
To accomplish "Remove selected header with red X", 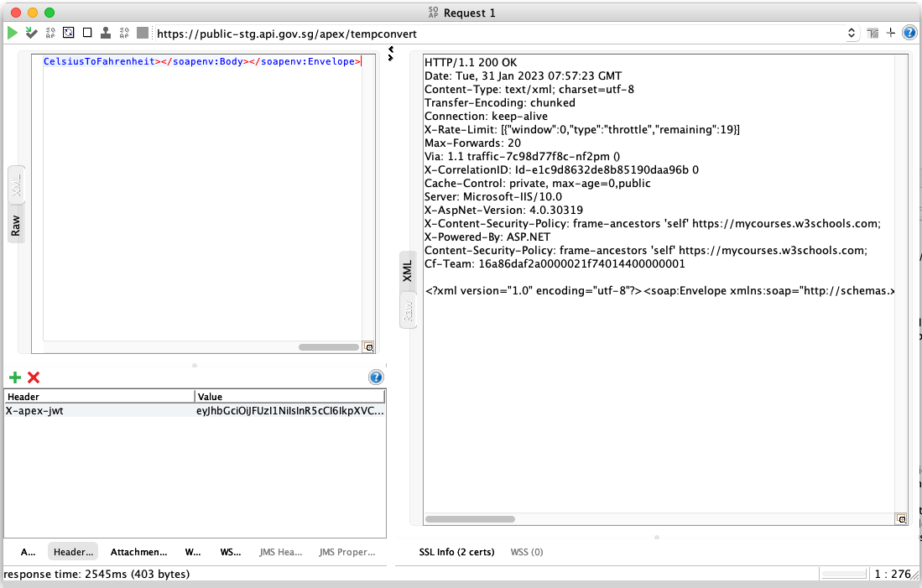I will click(34, 377).
